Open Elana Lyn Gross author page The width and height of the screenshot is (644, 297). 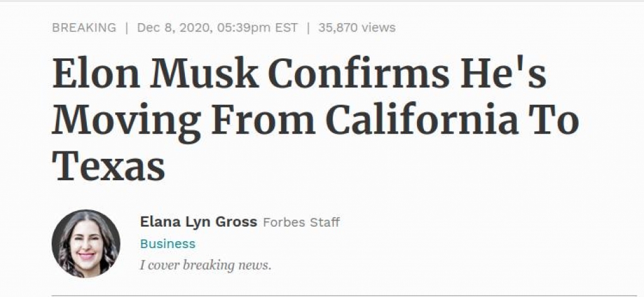tap(198, 222)
